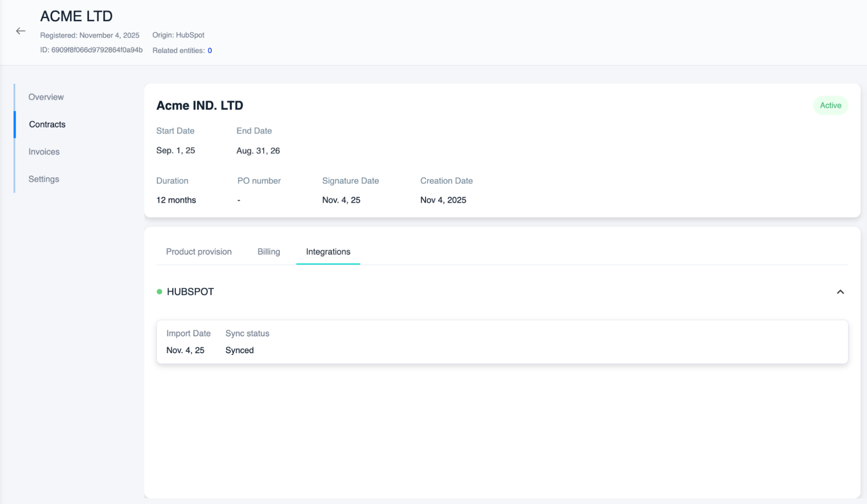
Task: Switch to the Billing tab
Action: (x=268, y=251)
